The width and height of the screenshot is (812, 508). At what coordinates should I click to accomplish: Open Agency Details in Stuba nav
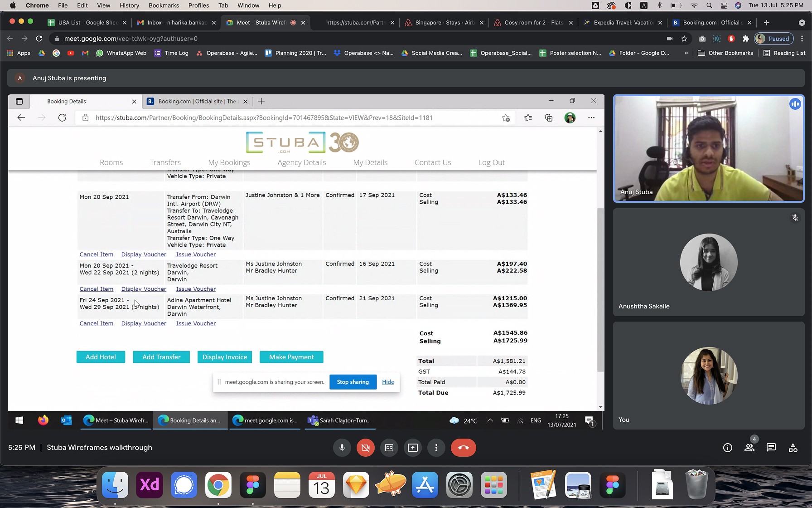tap(302, 162)
